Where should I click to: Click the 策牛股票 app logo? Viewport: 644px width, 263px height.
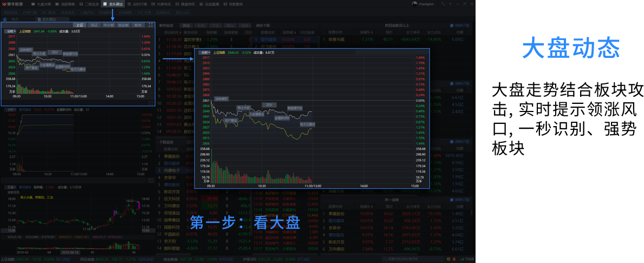[4, 4]
